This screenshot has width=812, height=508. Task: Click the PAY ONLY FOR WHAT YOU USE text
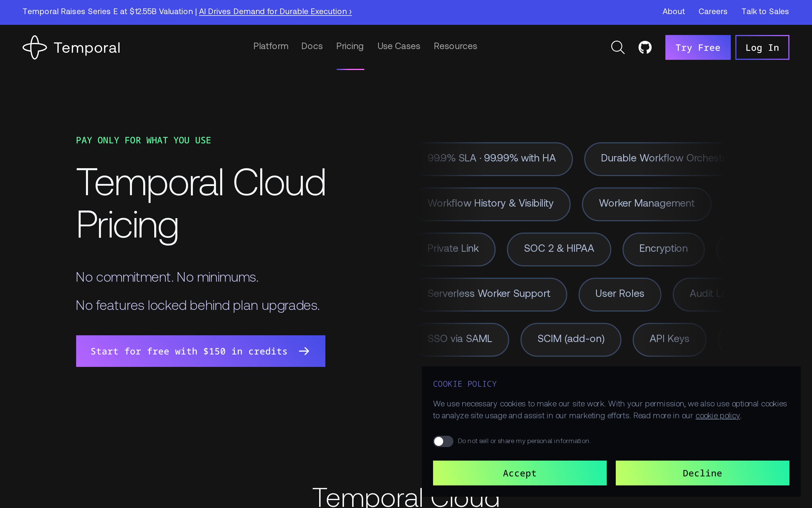tap(144, 141)
